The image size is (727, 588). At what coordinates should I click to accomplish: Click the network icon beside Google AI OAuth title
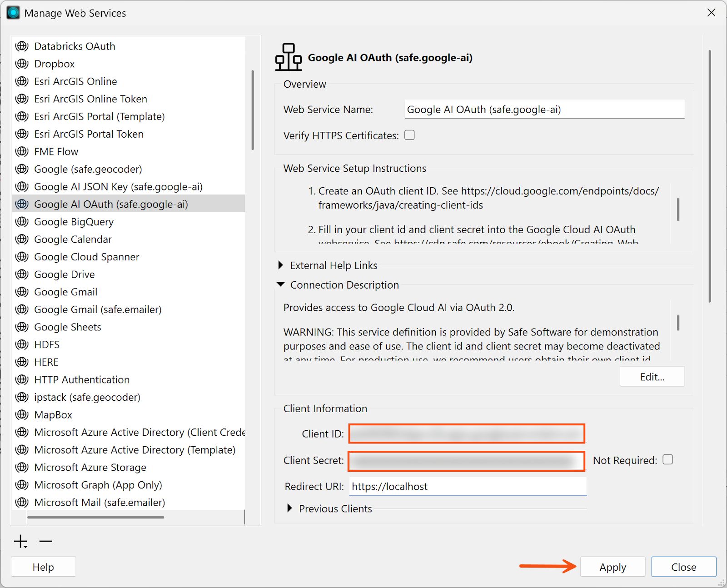click(x=289, y=57)
